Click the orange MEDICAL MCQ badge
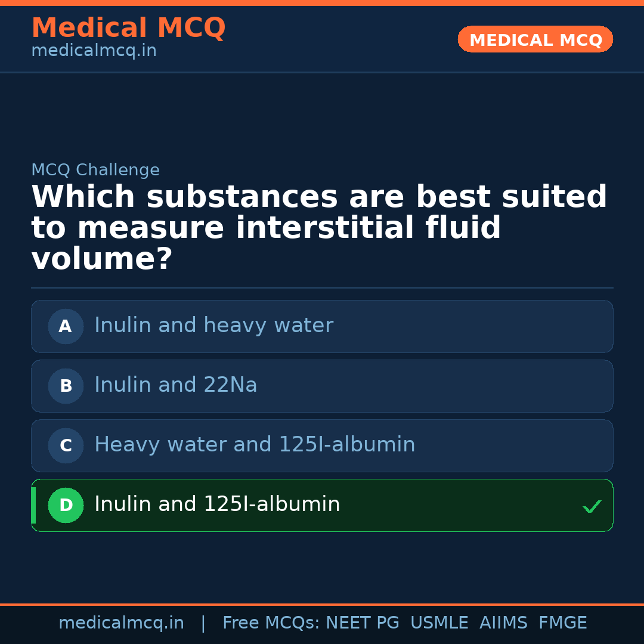Viewport: 644px width, 644px height. click(535, 39)
